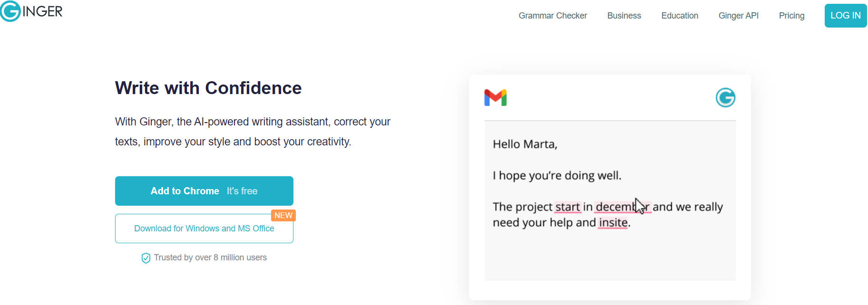Click the LOG IN button
The width and height of the screenshot is (868, 305).
845,15
